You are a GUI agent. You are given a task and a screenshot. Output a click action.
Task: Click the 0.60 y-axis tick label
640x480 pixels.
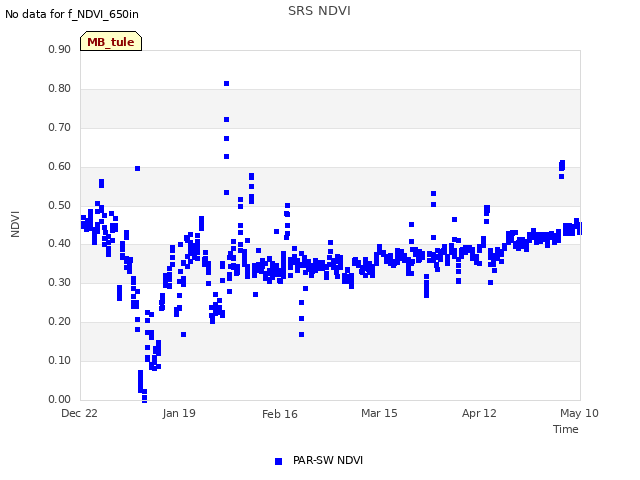pyautogui.click(x=60, y=167)
